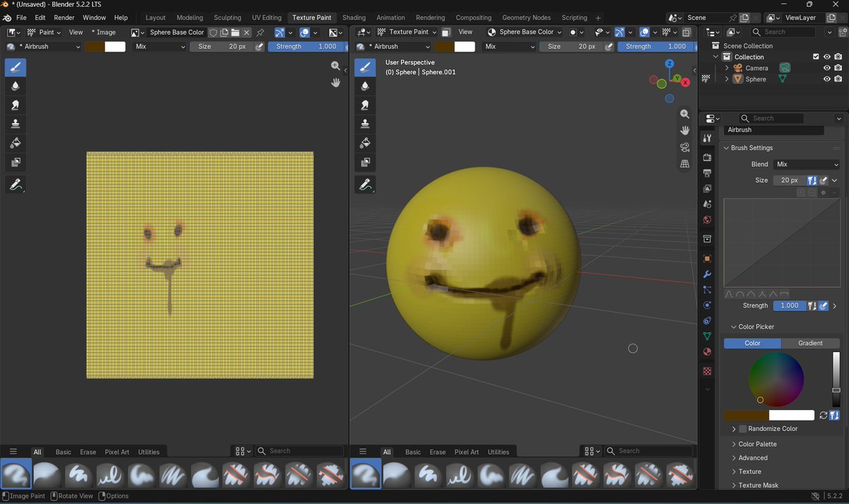This screenshot has width=849, height=504.
Task: Disable the Camera in renders
Action: pos(838,68)
